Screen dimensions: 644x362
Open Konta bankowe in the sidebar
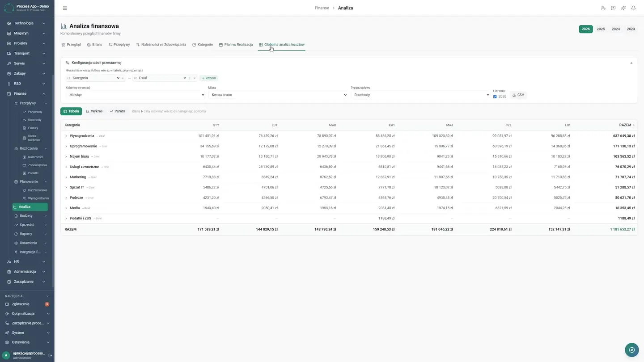[34, 138]
